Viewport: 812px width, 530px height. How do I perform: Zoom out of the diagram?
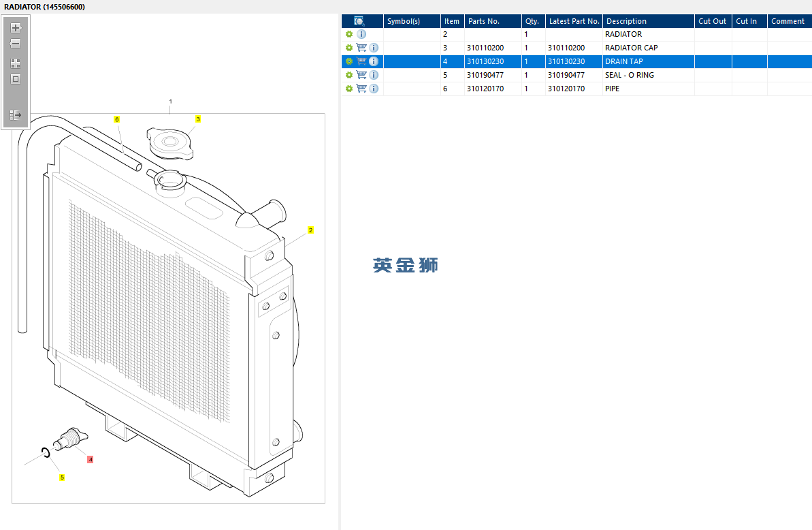coord(16,44)
